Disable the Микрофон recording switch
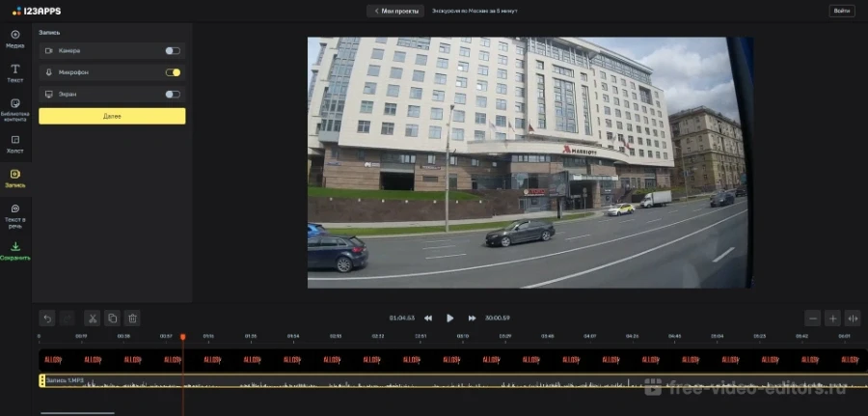This screenshot has width=868, height=416. click(x=173, y=72)
